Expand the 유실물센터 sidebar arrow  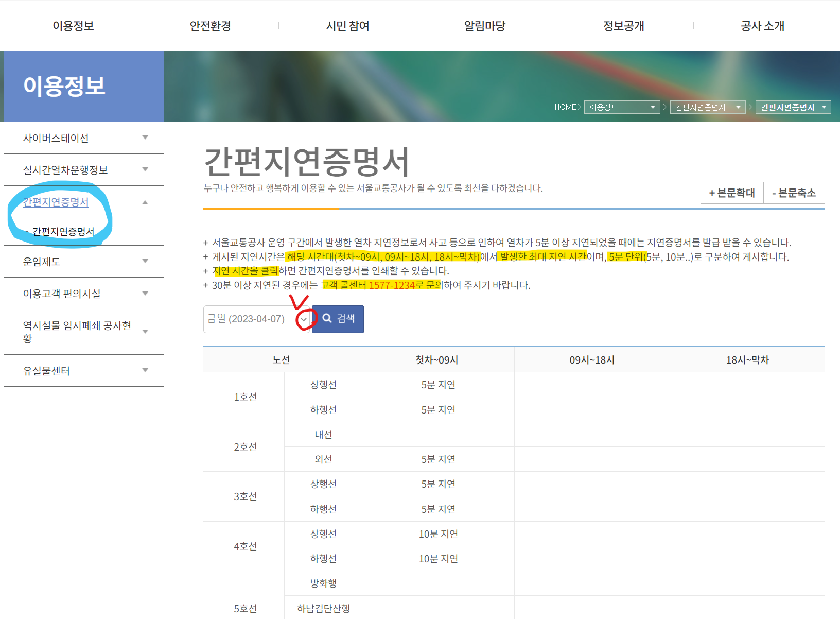point(146,370)
